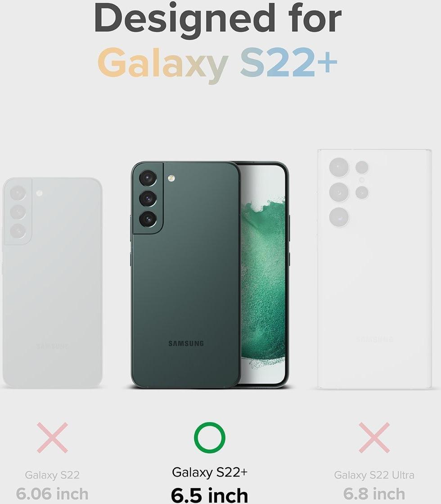The image size is (441, 504).
Task: Click the colorful "Galaxy S22+" title text
Action: [218, 63]
